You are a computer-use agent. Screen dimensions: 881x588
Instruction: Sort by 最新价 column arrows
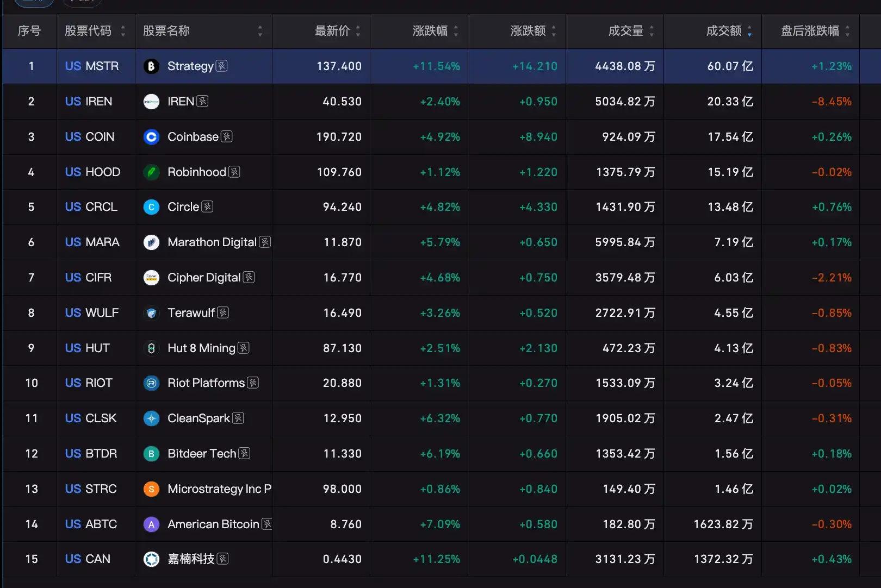point(358,31)
